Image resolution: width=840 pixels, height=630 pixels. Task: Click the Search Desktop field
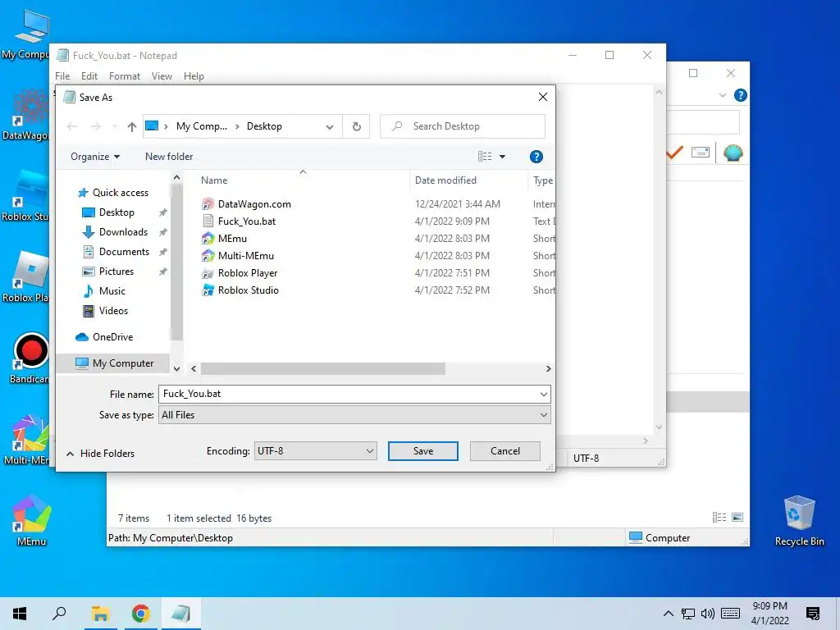[x=463, y=126]
